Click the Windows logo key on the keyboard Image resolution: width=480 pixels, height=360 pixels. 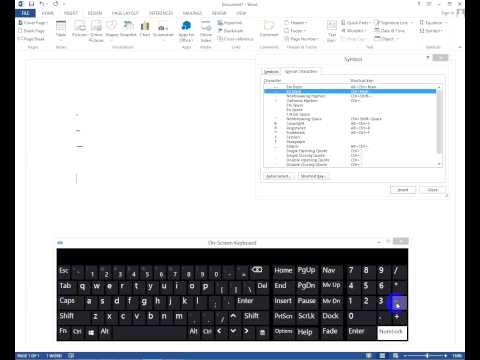point(91,332)
